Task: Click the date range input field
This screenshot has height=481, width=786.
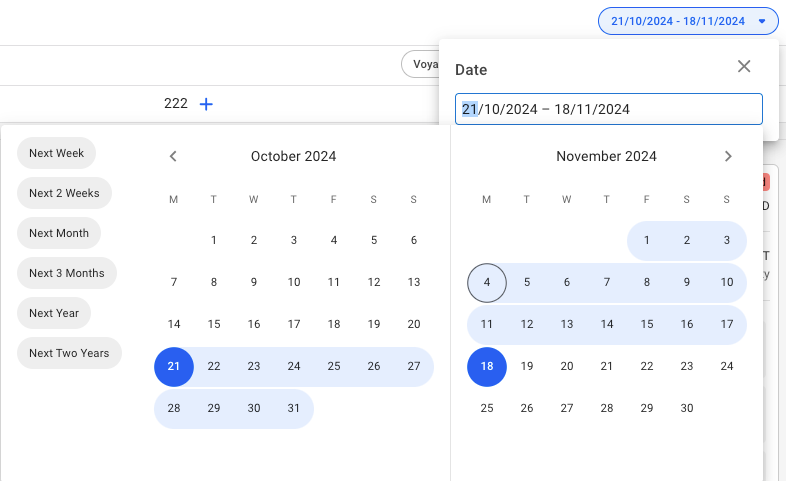Action: click(x=608, y=109)
